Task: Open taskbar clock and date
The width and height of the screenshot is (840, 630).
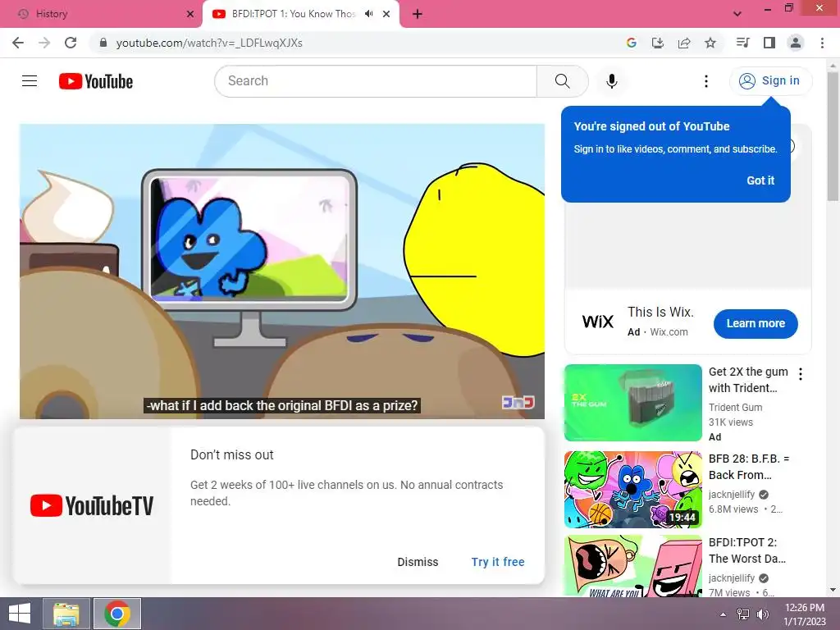Action: (x=805, y=614)
